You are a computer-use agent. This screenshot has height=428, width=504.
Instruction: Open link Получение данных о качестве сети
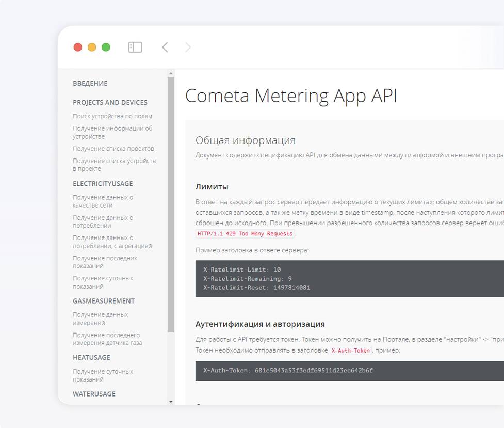(x=103, y=201)
